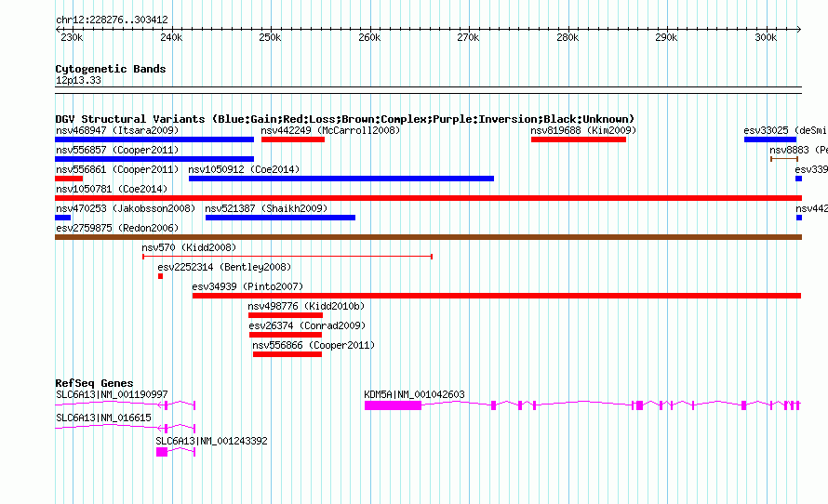Click the 270k ruler mark
The width and height of the screenshot is (828, 504).
[x=468, y=37]
